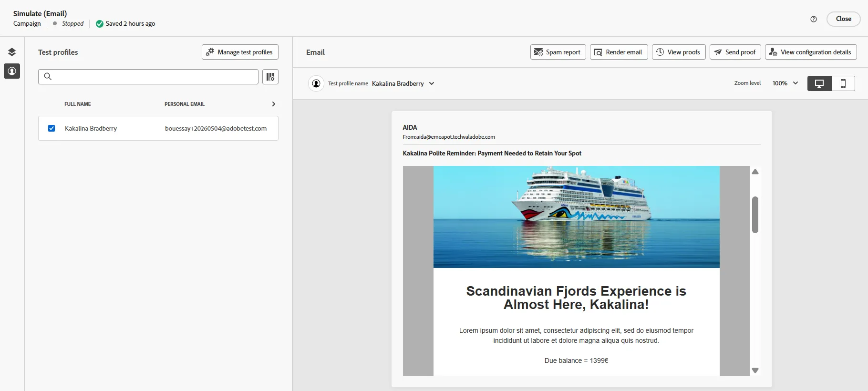Click the bouessay+20260504@adobetest.com email cell
The height and width of the screenshot is (391, 868).
point(216,128)
